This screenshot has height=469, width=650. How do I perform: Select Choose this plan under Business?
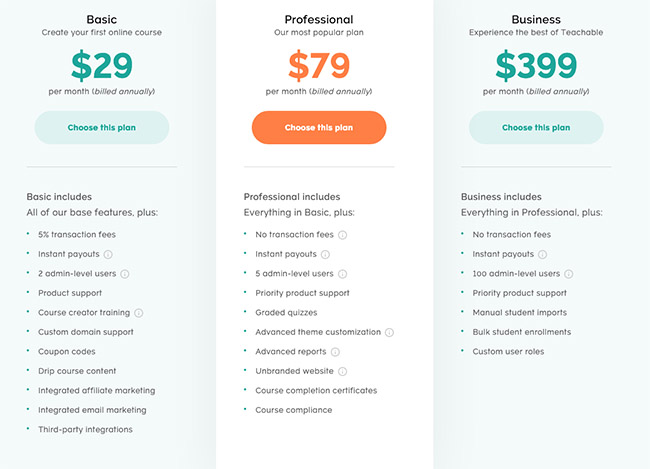[536, 128]
